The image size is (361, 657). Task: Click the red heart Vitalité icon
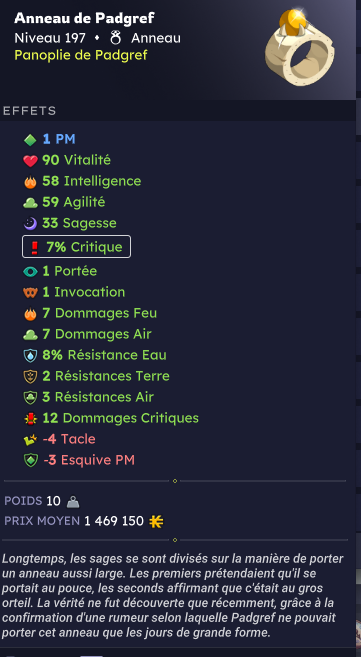pos(30,160)
